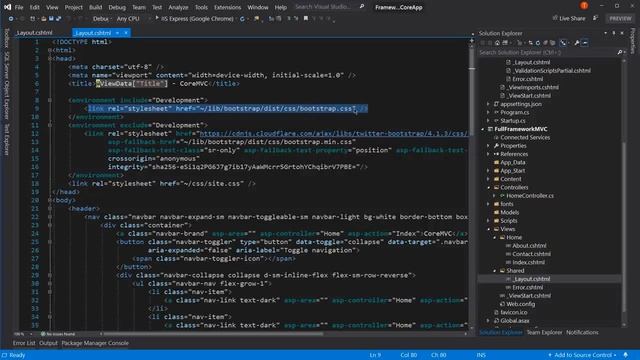Click the browser refresh icon after IIS Express

(x=242, y=19)
